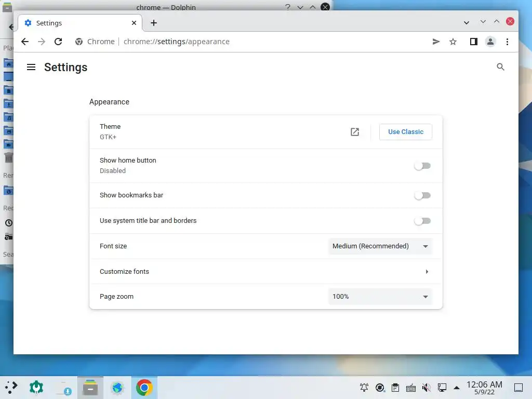Viewport: 532px width, 399px height.
Task: Toggle Show home button switch
Action: 422,166
